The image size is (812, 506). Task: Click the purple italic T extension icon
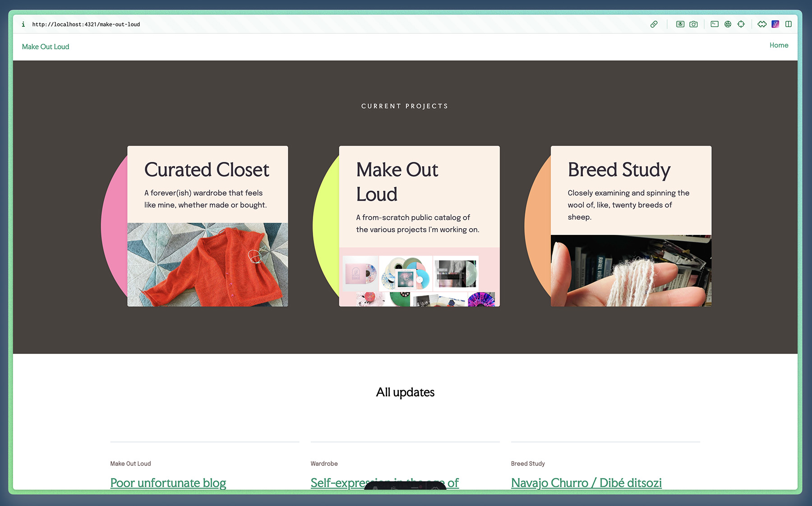775,24
